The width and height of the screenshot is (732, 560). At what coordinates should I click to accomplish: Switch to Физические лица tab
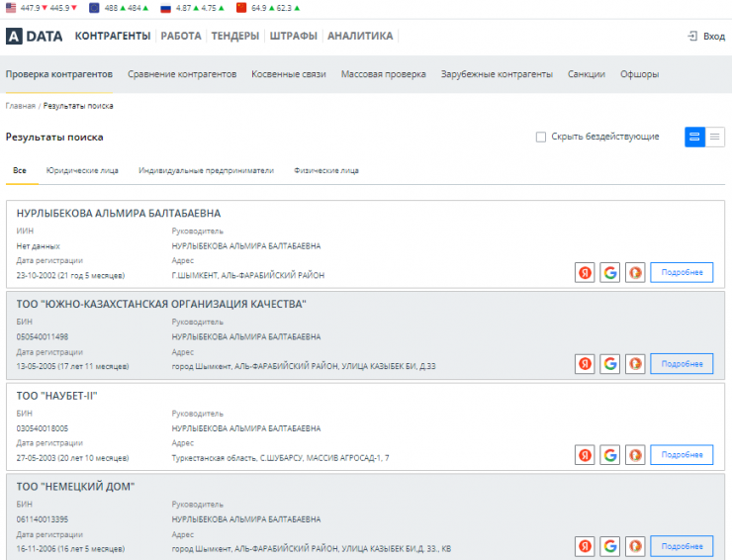(326, 170)
